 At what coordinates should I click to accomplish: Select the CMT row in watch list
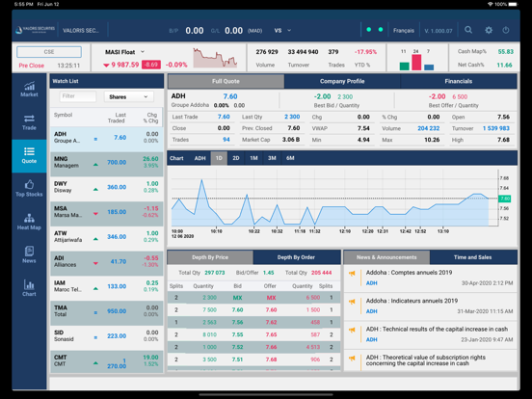(107, 361)
